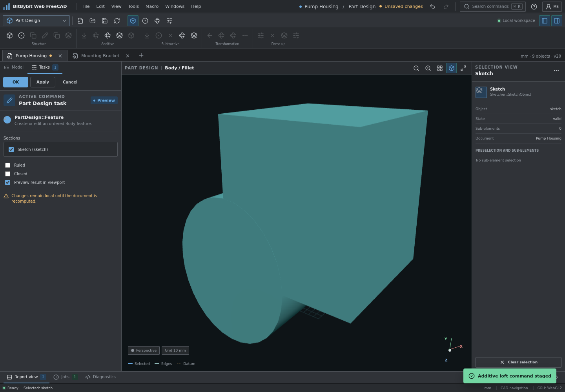
Task: Close the Mounting Bracket tab
Action: (128, 56)
